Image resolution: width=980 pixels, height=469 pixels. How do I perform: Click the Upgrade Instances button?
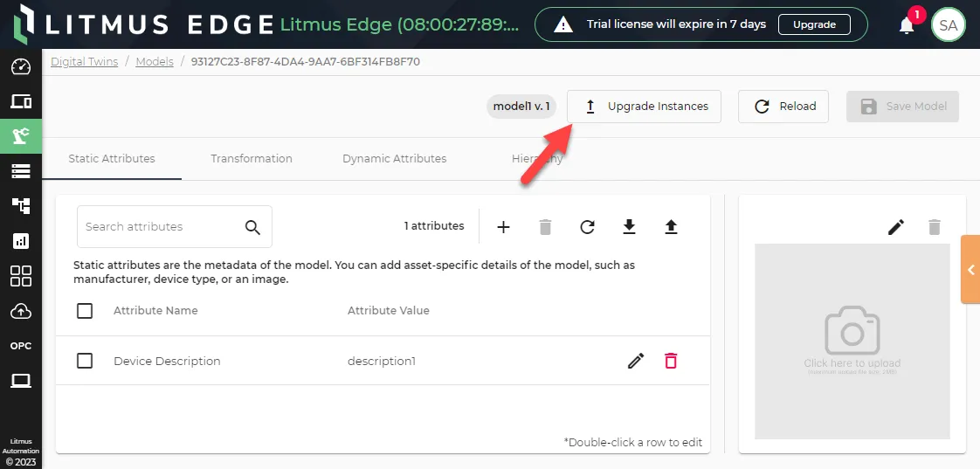click(644, 107)
